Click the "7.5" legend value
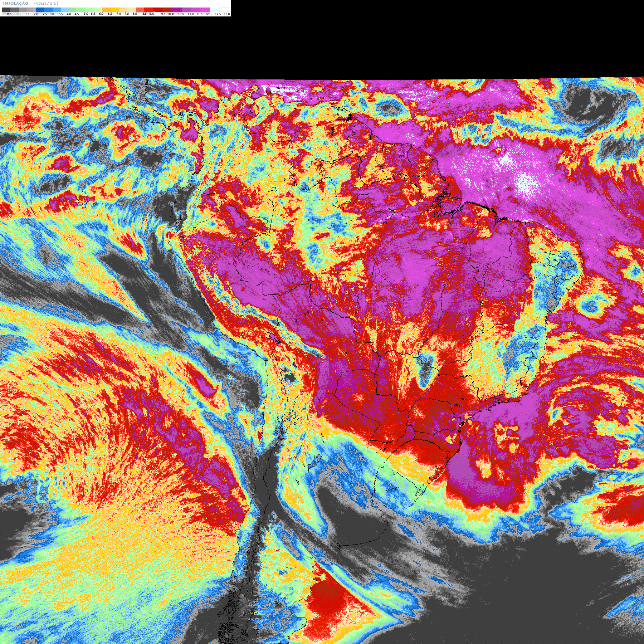Viewport: 644px width, 644px height. coord(127,14)
